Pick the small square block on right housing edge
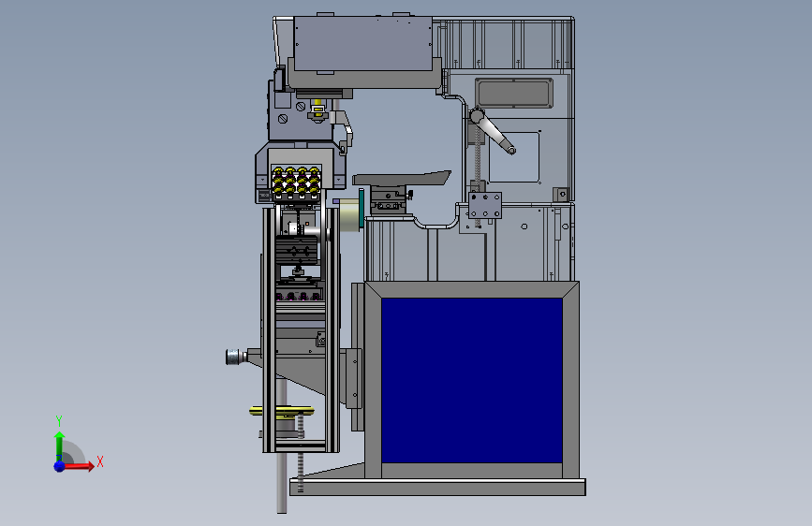Screen dimensions: 812x526 pyautogui.click(x=561, y=194)
